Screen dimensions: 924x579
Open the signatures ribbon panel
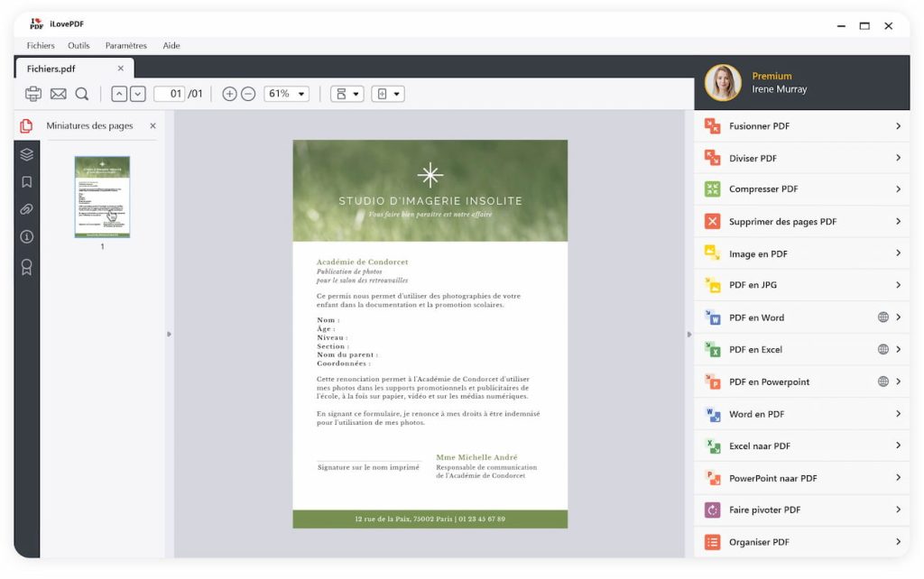click(x=26, y=267)
